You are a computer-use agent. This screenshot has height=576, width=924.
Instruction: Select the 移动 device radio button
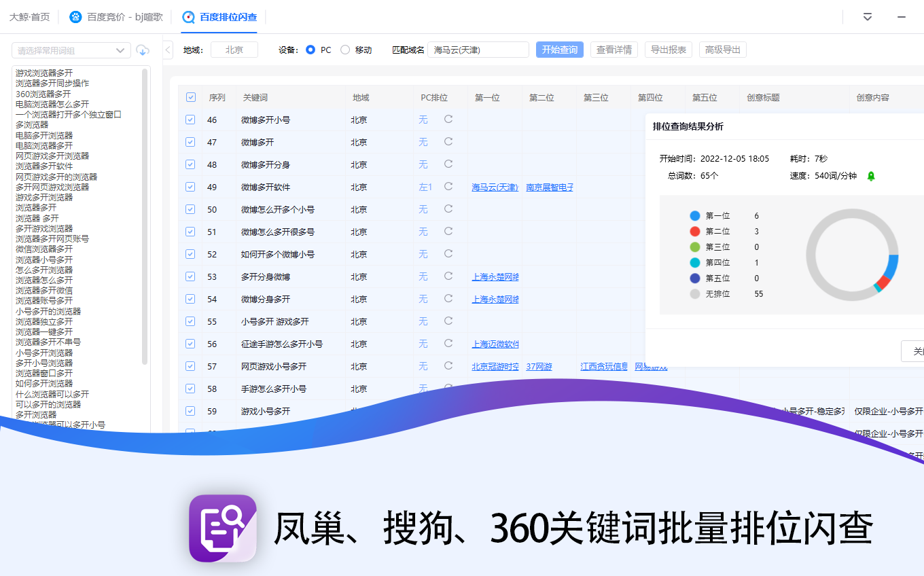[345, 50]
